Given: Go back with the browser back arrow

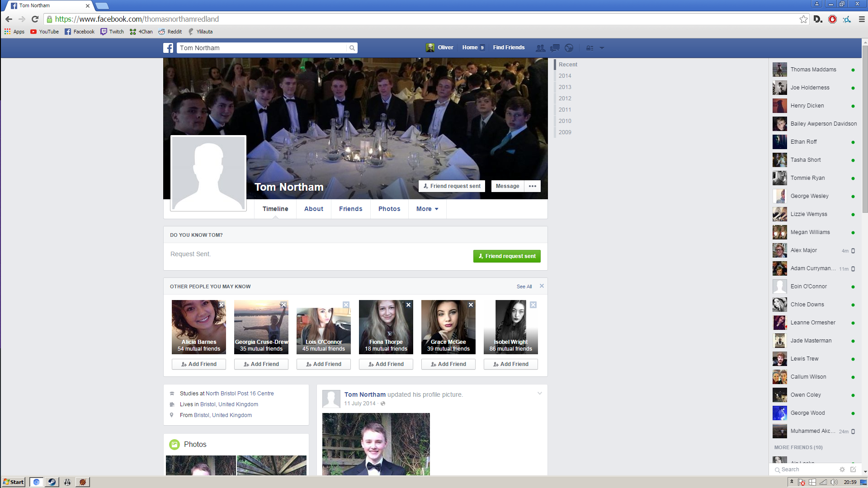Looking at the screenshot, I should click(x=9, y=19).
